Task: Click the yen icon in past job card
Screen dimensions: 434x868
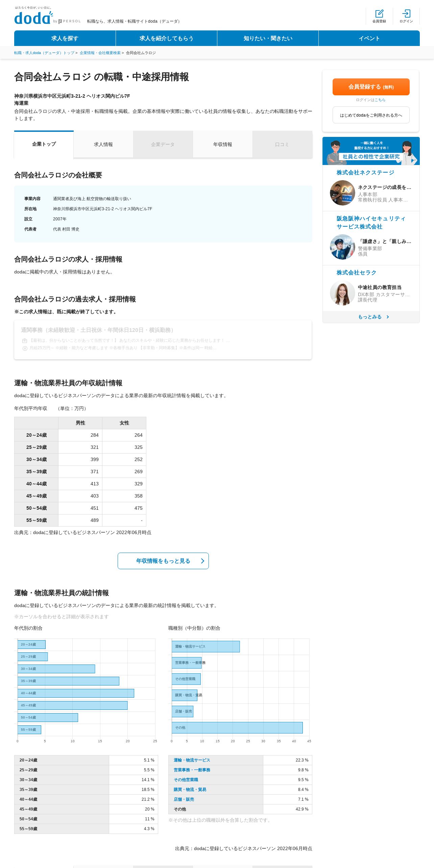Action: 25,348
